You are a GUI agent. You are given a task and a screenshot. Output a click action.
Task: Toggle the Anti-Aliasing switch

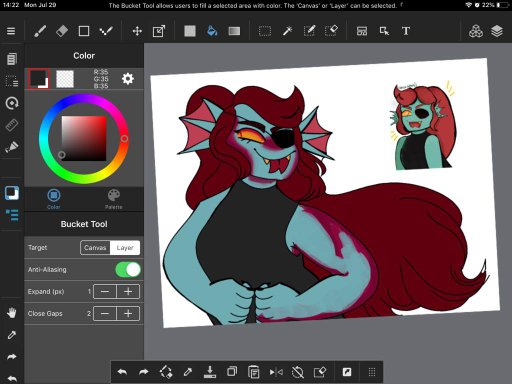click(128, 269)
